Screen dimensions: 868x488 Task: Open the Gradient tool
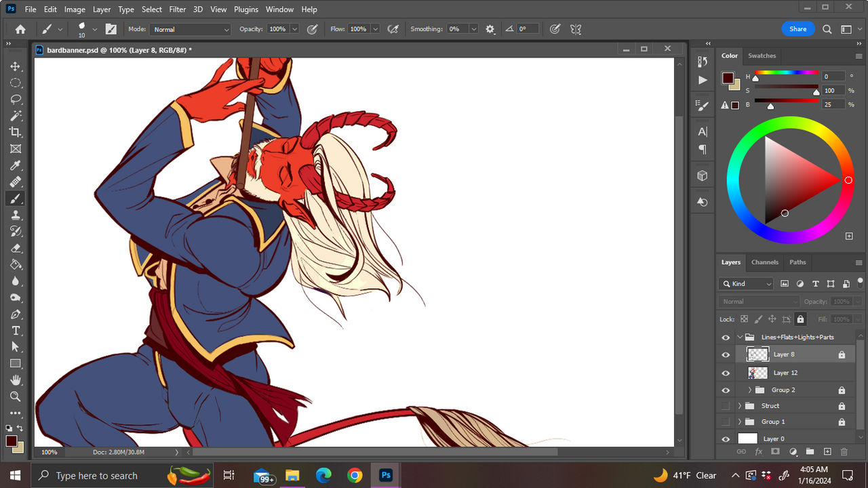[15, 264]
